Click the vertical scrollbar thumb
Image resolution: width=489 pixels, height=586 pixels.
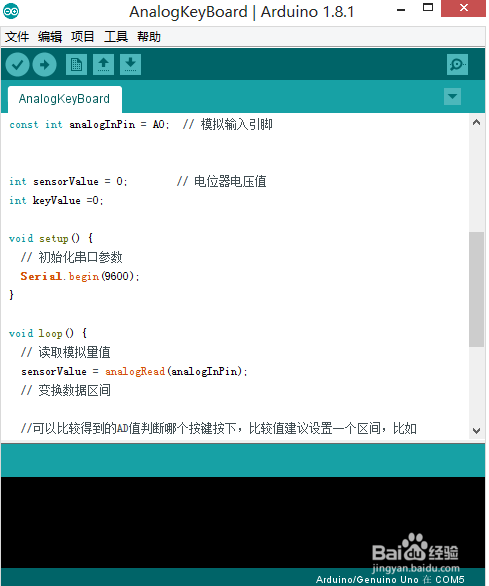[476, 289]
